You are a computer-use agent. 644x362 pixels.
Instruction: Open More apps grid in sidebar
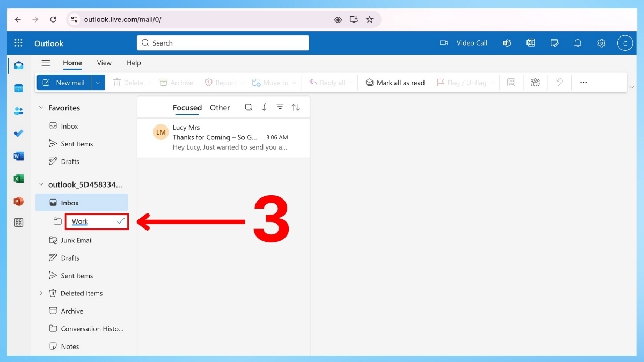[x=19, y=223]
